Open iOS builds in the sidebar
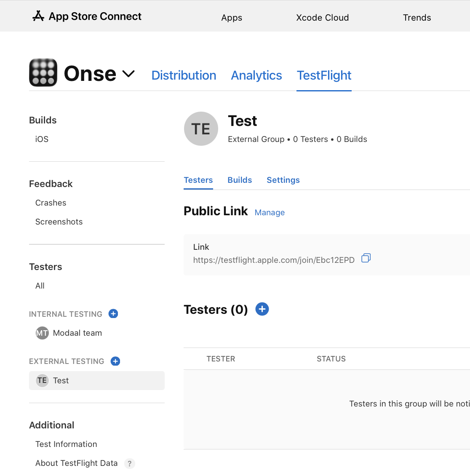 [42, 139]
